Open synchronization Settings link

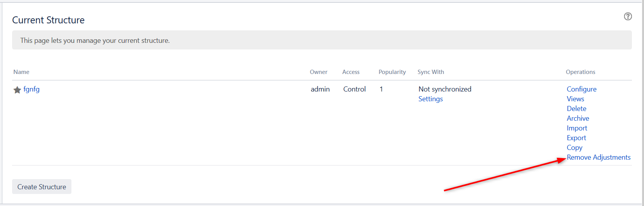431,99
